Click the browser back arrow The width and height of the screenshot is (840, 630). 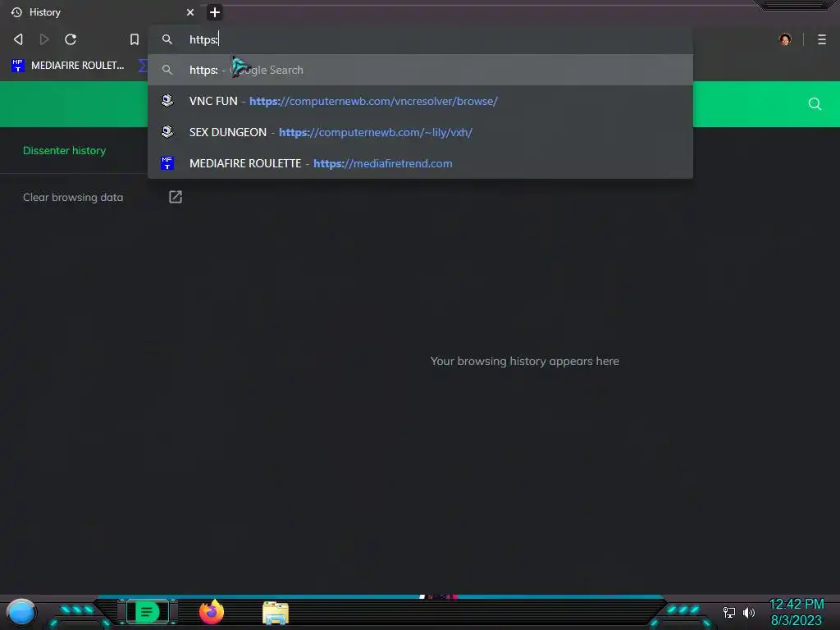[x=18, y=39]
